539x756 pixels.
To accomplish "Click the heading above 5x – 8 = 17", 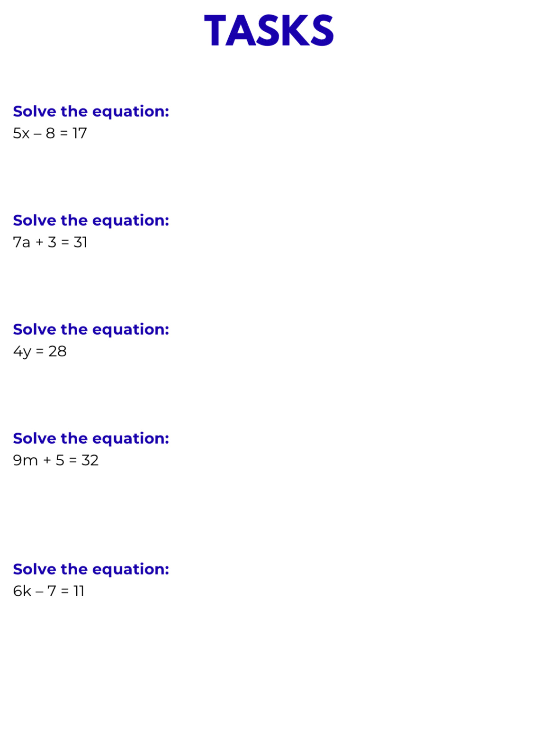I will point(91,111).
